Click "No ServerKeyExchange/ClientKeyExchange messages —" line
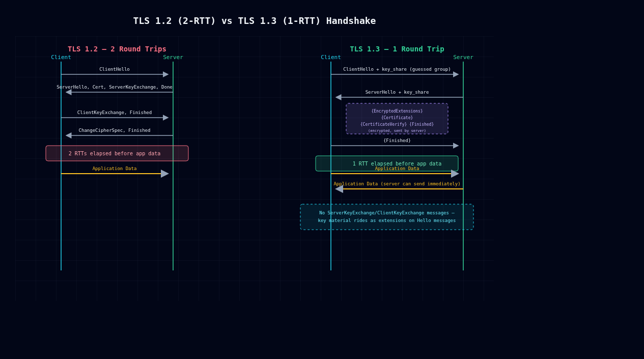Image resolution: width=644 pixels, height=359 pixels. pyautogui.click(x=387, y=213)
